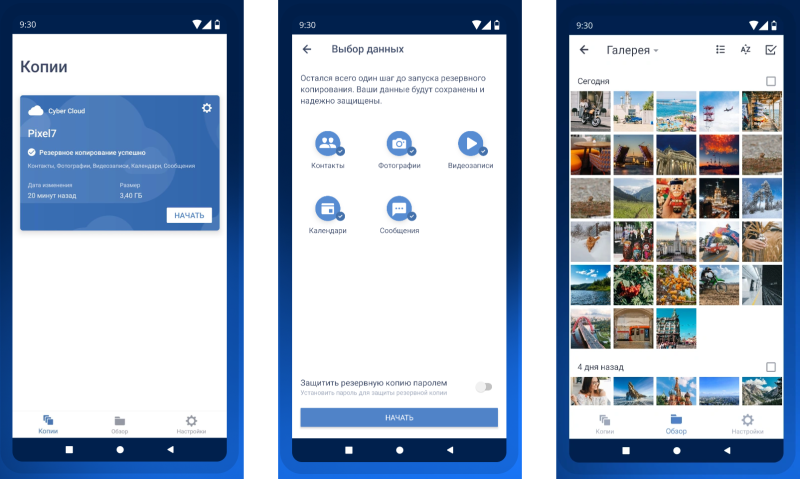Switch gallery to list view icon
This screenshot has width=800, height=479.
point(720,49)
